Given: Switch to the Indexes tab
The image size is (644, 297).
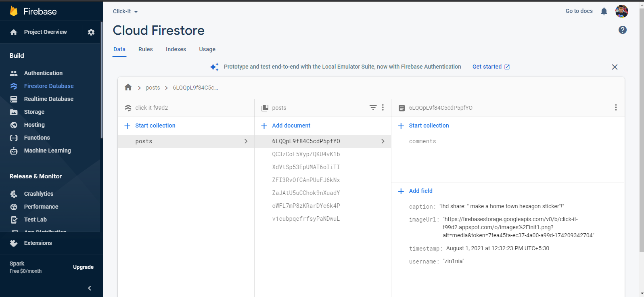Looking at the screenshot, I should (x=176, y=49).
